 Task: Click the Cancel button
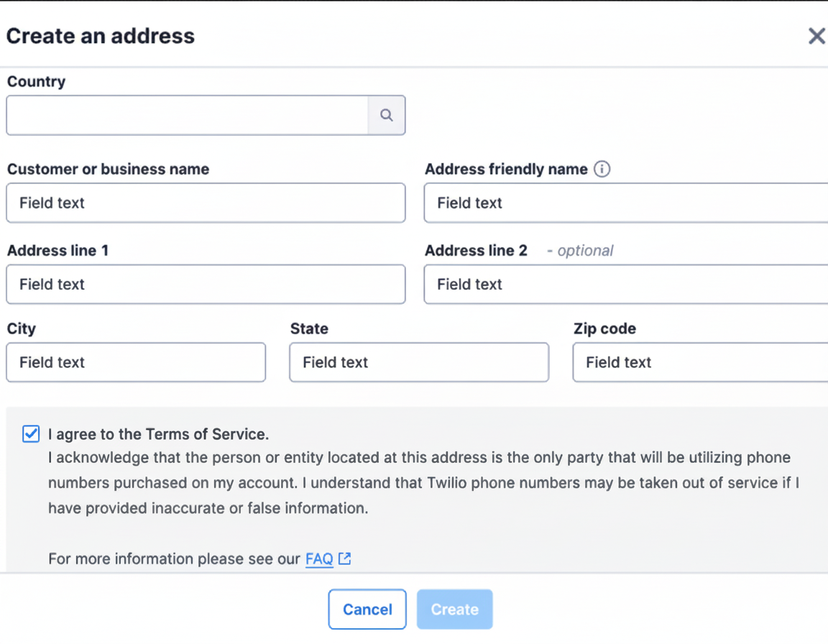click(x=367, y=609)
